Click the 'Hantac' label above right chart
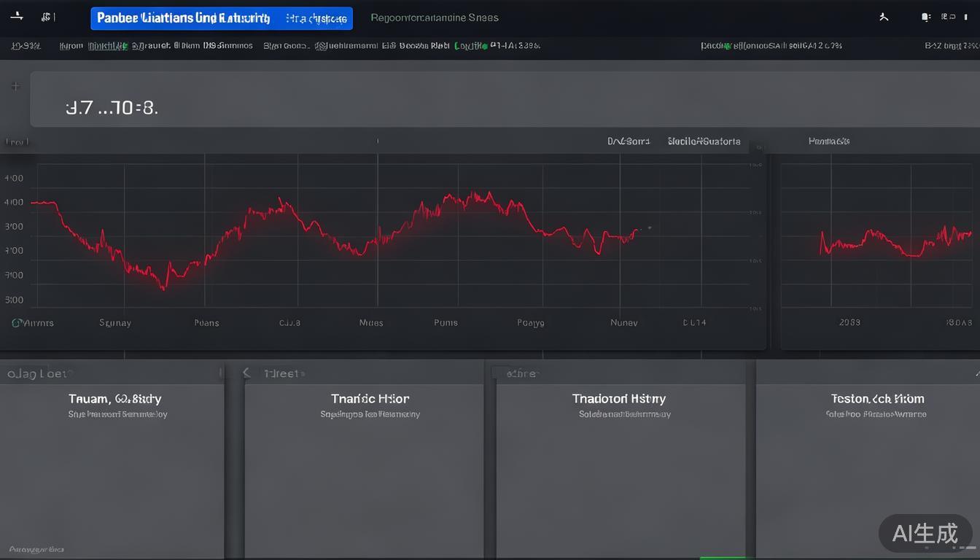Image resolution: width=980 pixels, height=560 pixels. pos(829,141)
